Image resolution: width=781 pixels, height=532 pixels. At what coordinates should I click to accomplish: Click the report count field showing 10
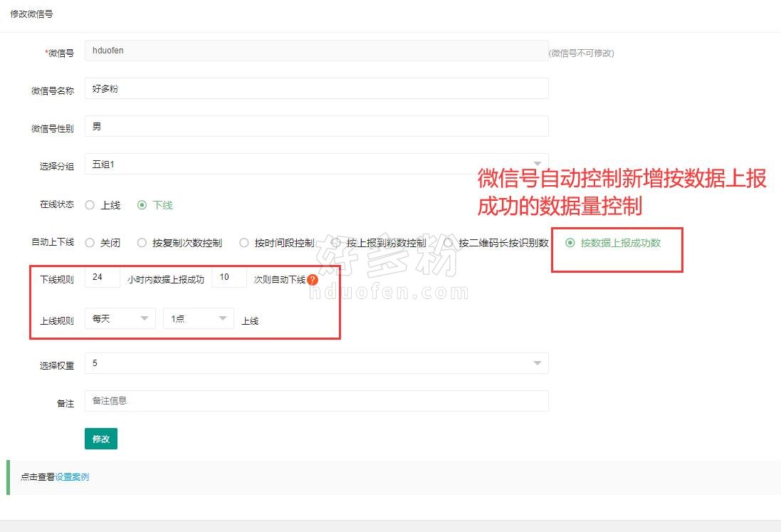pos(229,277)
